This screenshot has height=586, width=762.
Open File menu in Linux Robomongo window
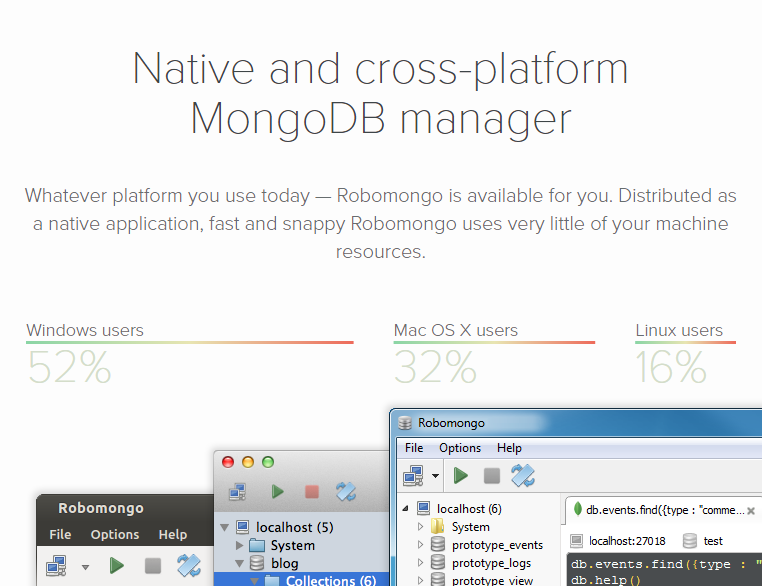tap(60, 534)
